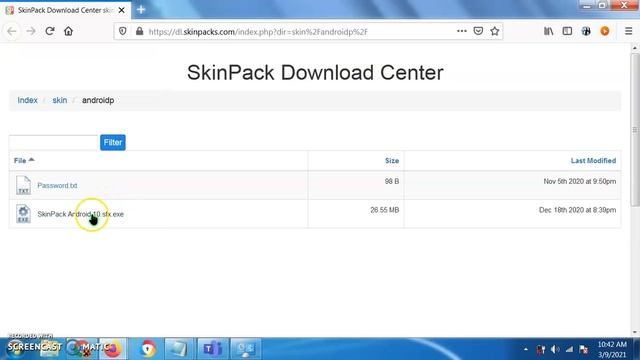The height and width of the screenshot is (360, 640).
Task: Open Firefox hamburger menu
Action: click(629, 31)
